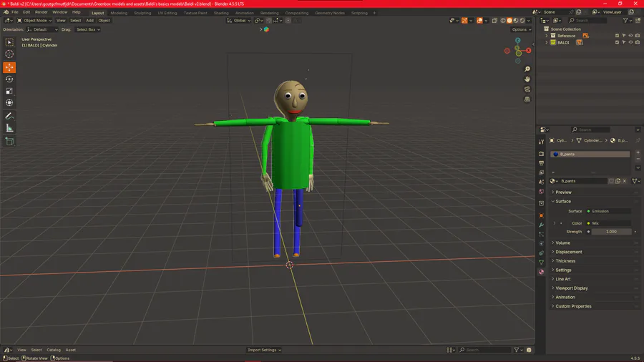Toggle BALDI collection selectability arrow
Viewport: 644px width, 362px height.
click(624, 42)
